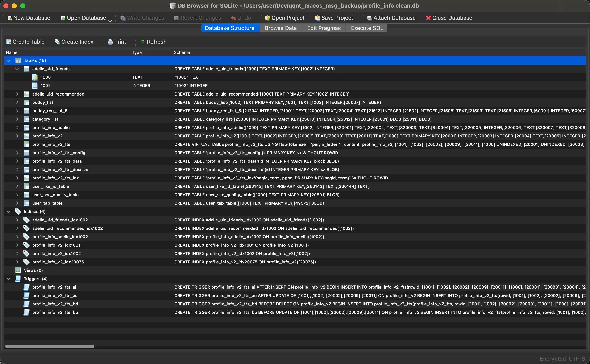The height and width of the screenshot is (364, 590).
Task: Click the Create Table icon
Action: click(9, 42)
